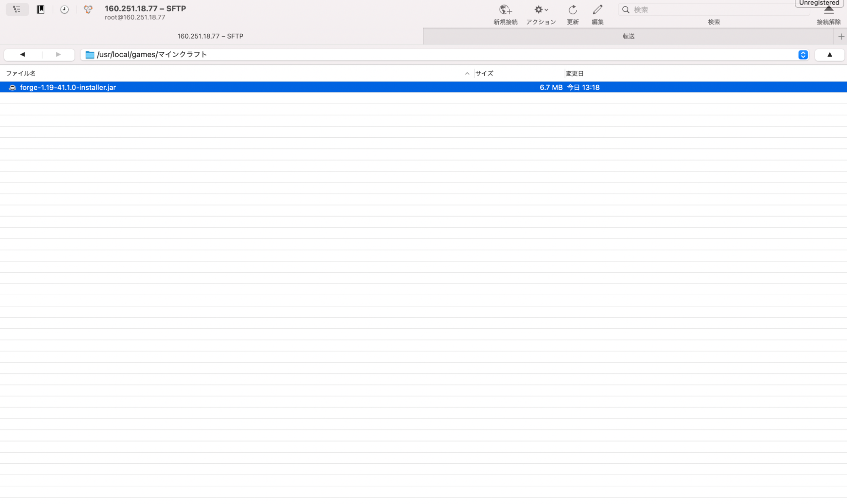The height and width of the screenshot is (504, 847).
Task: Select forge-1.19-41.1.0-installer.jar file row
Action: 423,87
